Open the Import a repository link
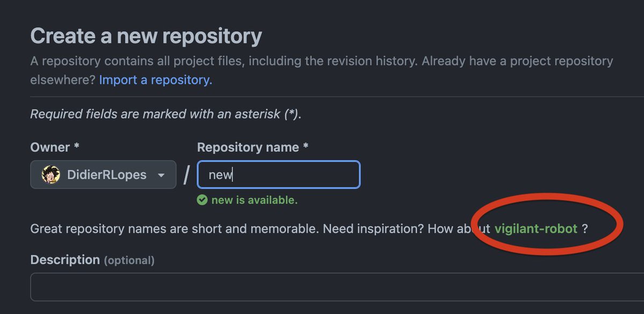 click(x=156, y=80)
